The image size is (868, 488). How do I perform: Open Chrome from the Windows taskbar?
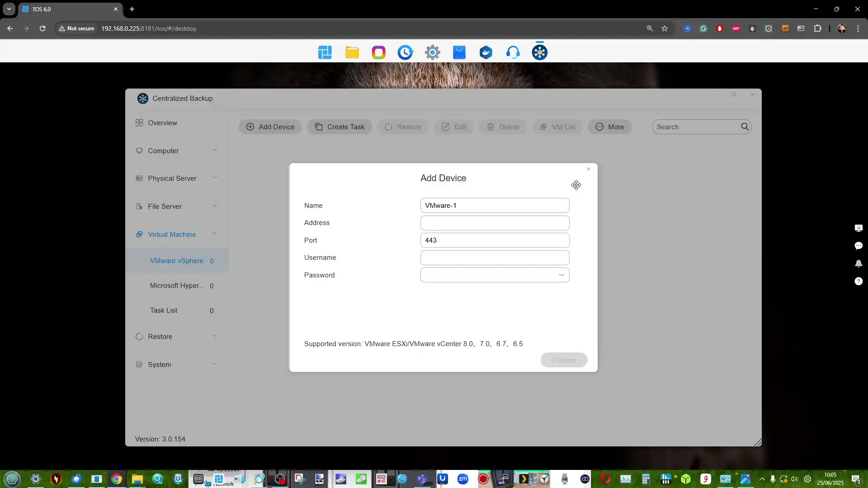[x=117, y=479]
